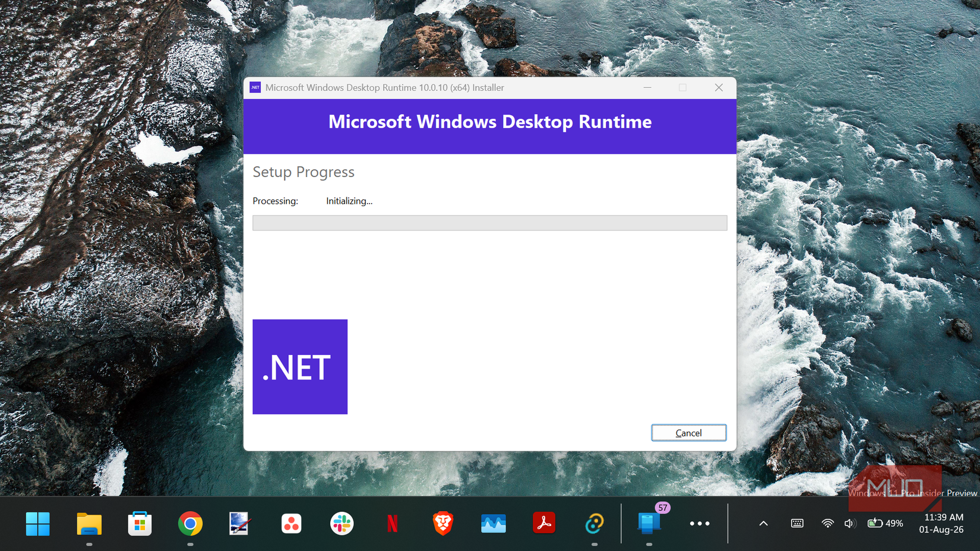Open Google Chrome from the taskbar
The height and width of the screenshot is (551, 980).
(190, 524)
